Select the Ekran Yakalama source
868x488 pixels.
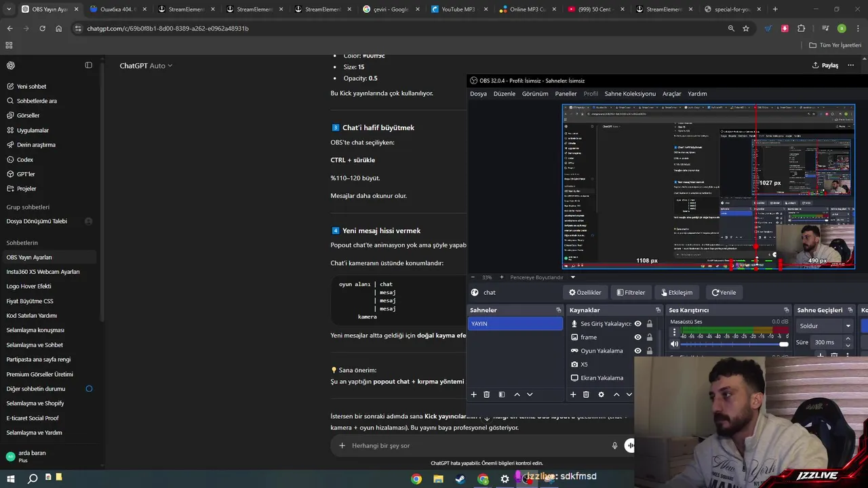601,378
